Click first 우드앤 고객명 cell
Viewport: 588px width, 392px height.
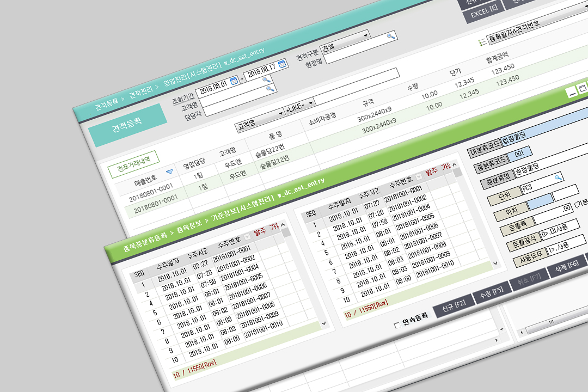[233, 163]
